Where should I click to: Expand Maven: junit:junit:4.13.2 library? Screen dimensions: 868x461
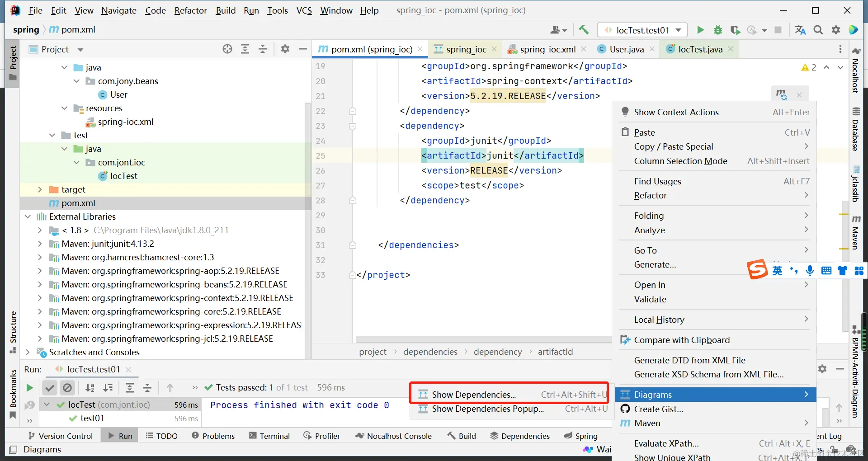40,244
